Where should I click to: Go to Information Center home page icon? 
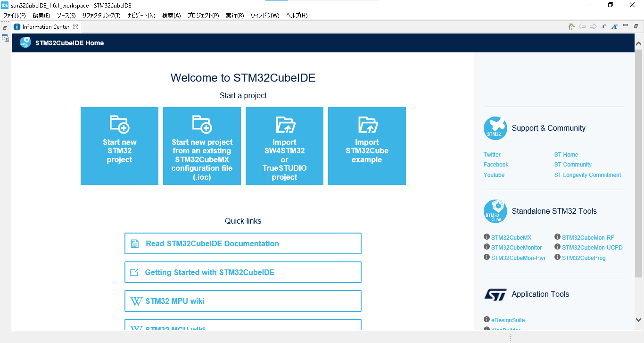pyautogui.click(x=571, y=27)
